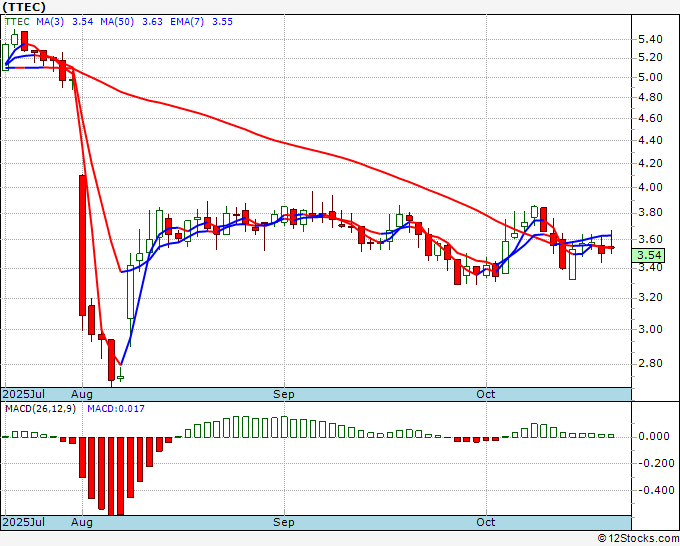Viewport: 680px width, 546px height.
Task: Click the 3.00 price axis label
Action: pyautogui.click(x=650, y=329)
